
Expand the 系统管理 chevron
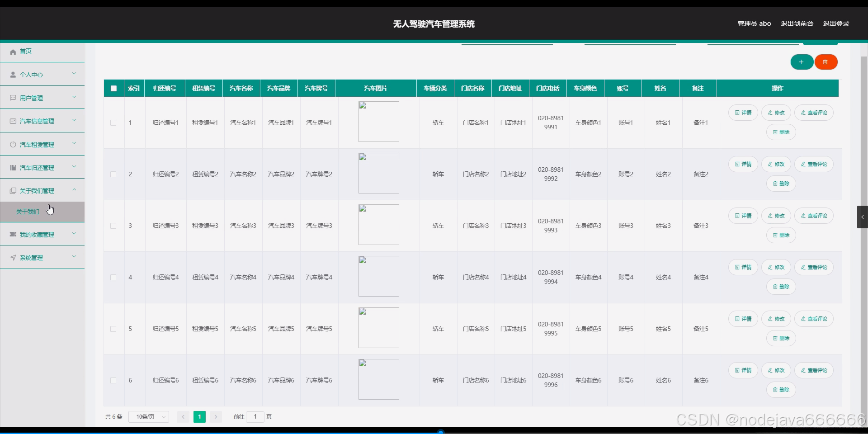point(74,257)
